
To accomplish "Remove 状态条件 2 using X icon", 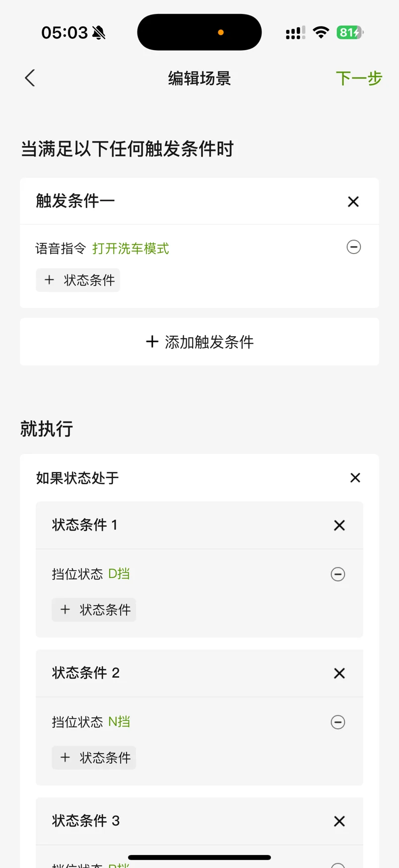I will coord(339,673).
